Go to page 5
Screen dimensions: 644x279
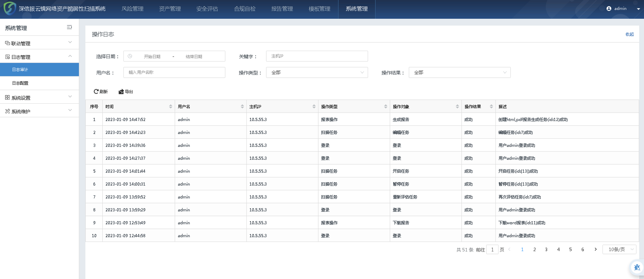pyautogui.click(x=570, y=249)
